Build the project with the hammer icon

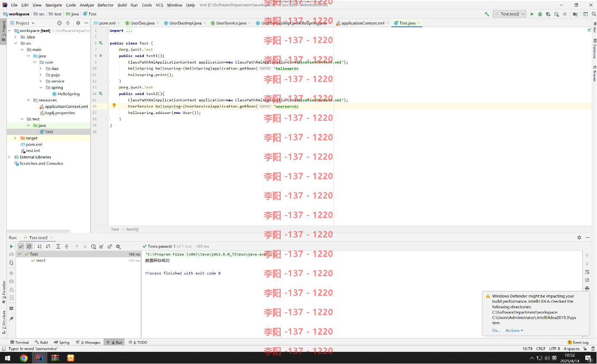point(487,14)
